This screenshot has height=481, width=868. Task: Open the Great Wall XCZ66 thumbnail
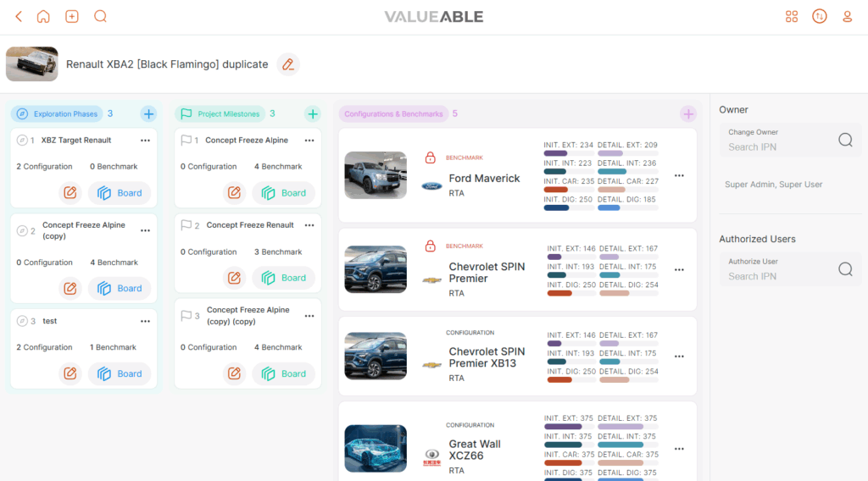coord(376,448)
